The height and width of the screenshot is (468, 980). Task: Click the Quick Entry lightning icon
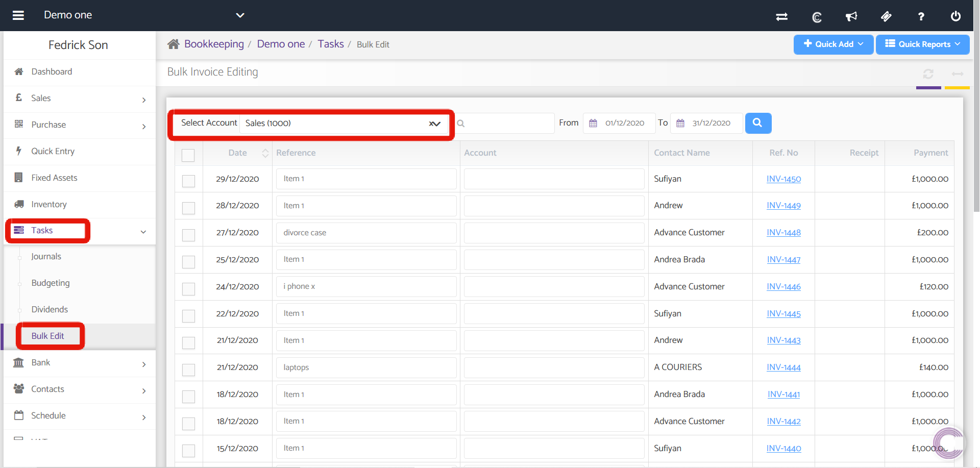pos(19,151)
